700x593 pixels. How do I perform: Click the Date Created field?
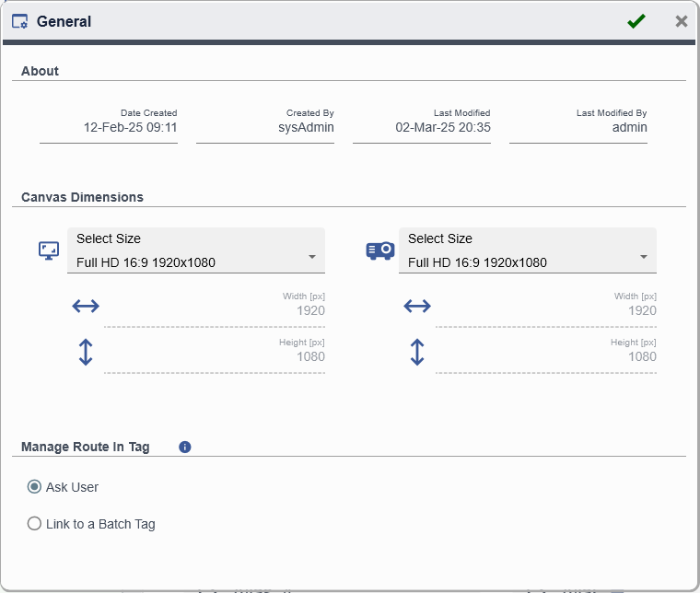pyautogui.click(x=109, y=127)
